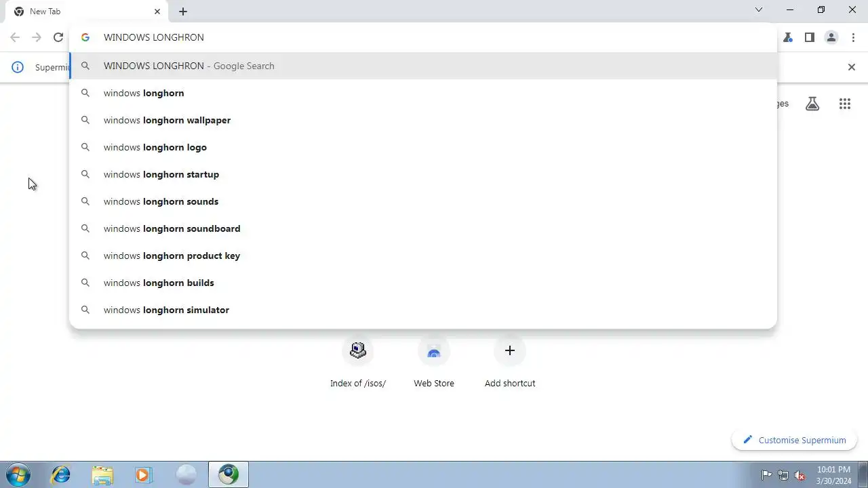Pick 'windows longhorn product key' suggestion
868x488 pixels.
point(423,256)
